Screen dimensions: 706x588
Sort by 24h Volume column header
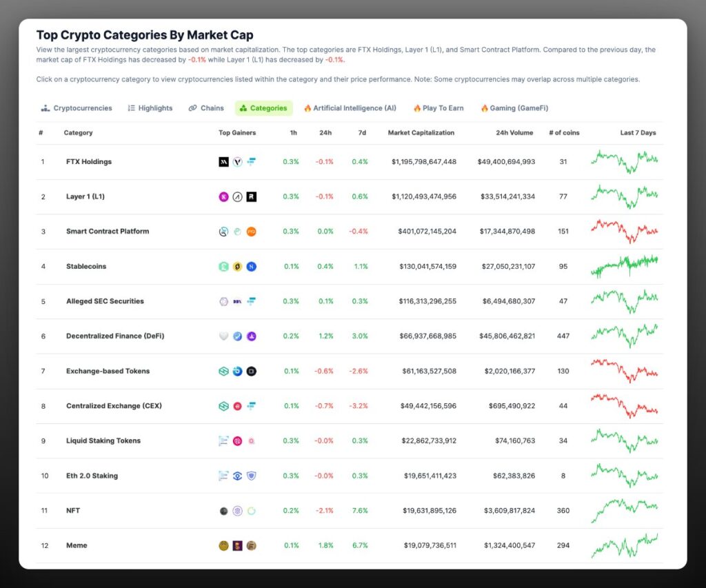[514, 133]
